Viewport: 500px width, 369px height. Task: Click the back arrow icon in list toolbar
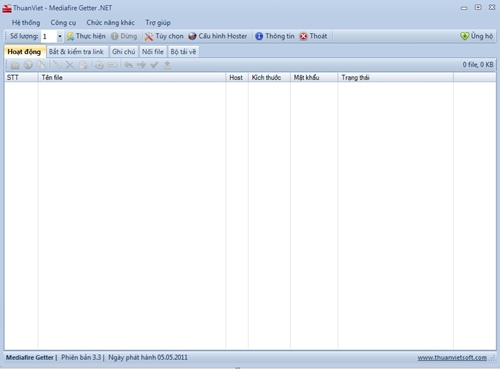tap(128, 65)
